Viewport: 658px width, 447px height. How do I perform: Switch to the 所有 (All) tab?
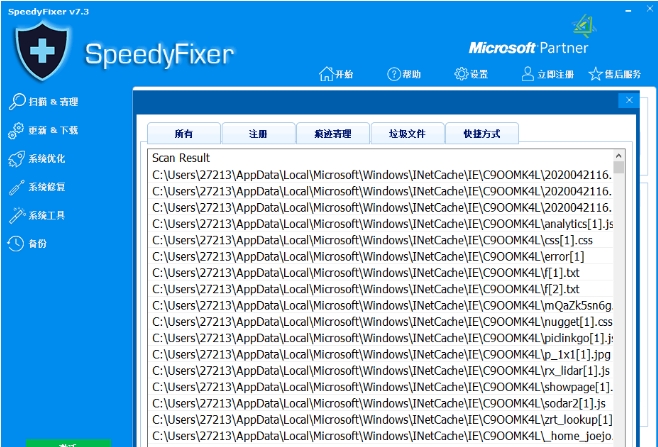coord(184,133)
